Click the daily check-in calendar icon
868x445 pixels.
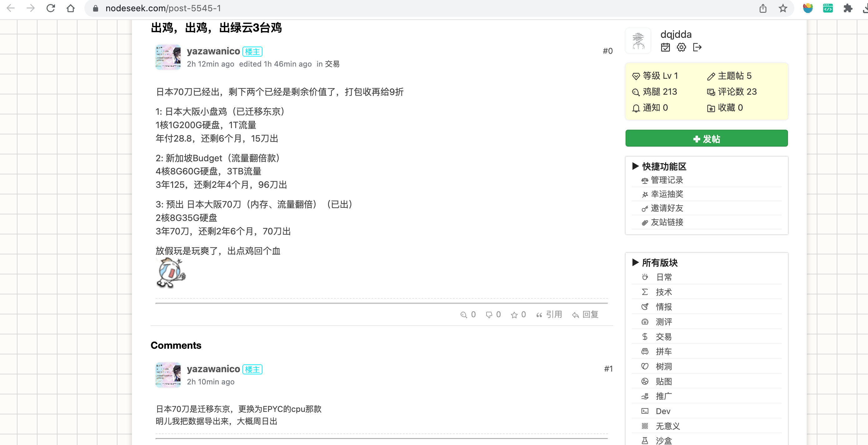(665, 47)
